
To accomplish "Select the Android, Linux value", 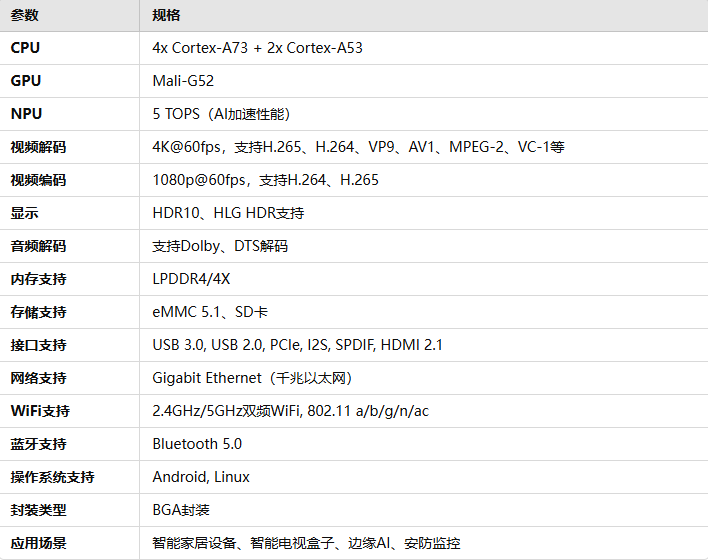I will point(201,477).
